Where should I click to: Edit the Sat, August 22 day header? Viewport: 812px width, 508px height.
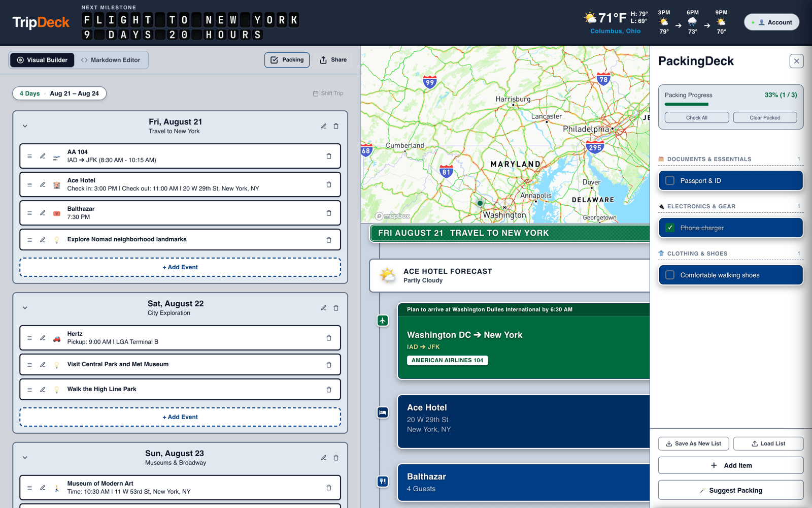324,308
